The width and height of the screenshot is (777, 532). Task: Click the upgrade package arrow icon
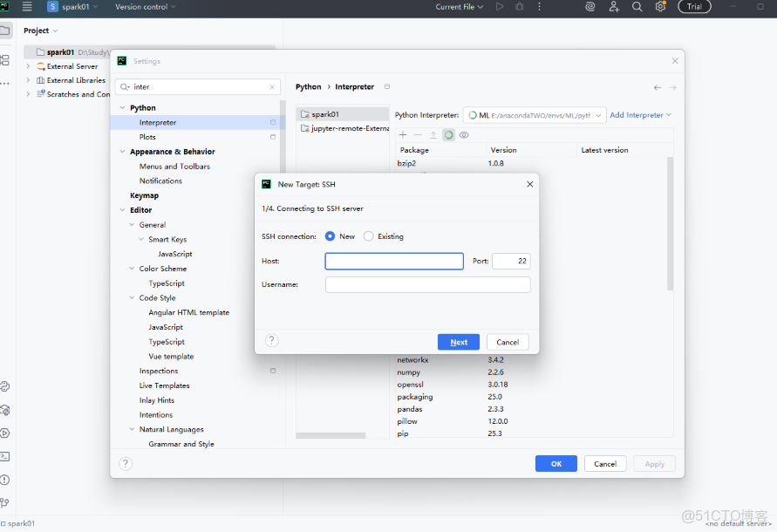point(433,135)
